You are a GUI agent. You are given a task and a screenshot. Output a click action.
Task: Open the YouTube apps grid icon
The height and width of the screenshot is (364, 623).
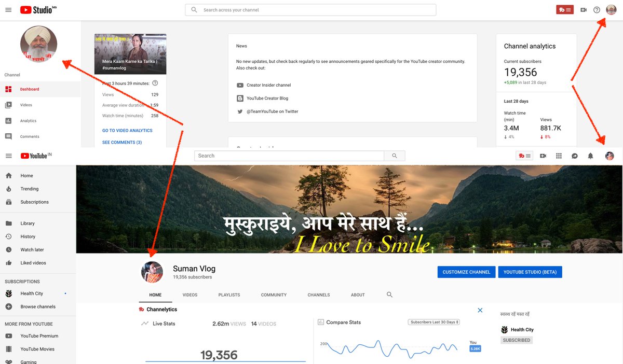pos(559,156)
